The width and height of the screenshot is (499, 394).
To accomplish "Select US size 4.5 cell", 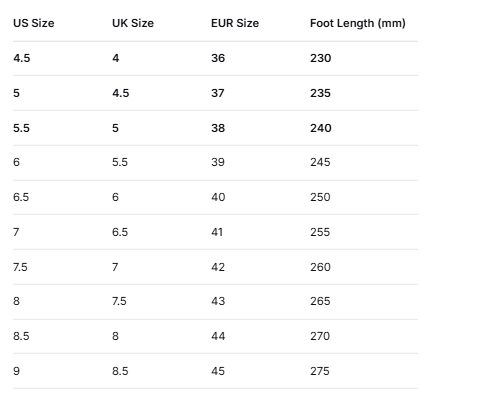I will coord(22,58).
